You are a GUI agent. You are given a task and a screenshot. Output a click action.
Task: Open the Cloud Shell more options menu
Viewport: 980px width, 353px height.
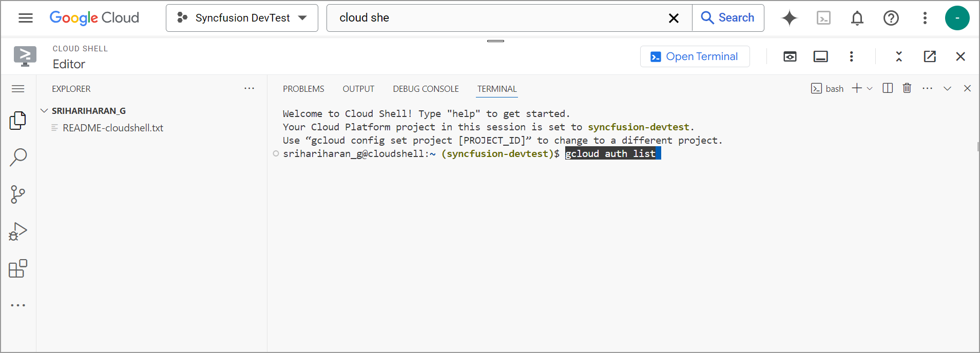coord(851,56)
